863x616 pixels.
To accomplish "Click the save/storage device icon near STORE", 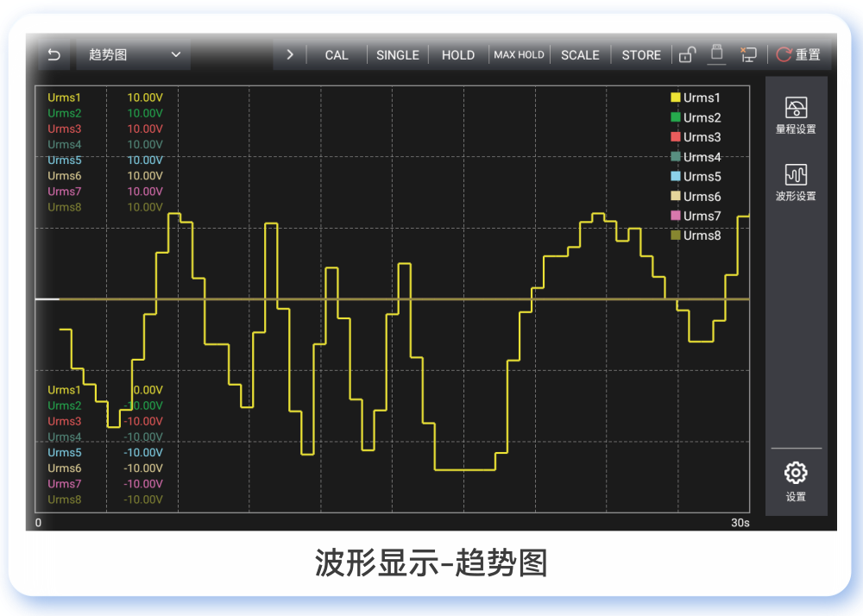I will [x=716, y=53].
